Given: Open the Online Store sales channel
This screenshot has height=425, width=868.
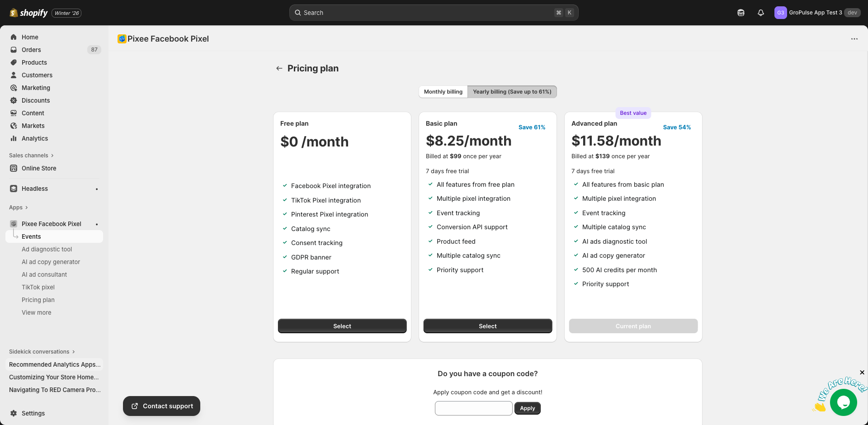Looking at the screenshot, I should [38, 168].
